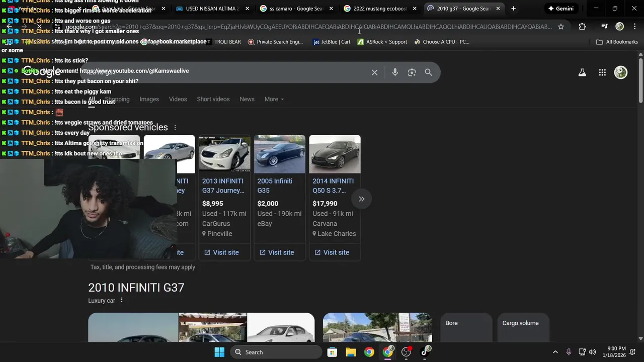The height and width of the screenshot is (362, 644).
Task: Open network status in system tray
Action: point(582,352)
